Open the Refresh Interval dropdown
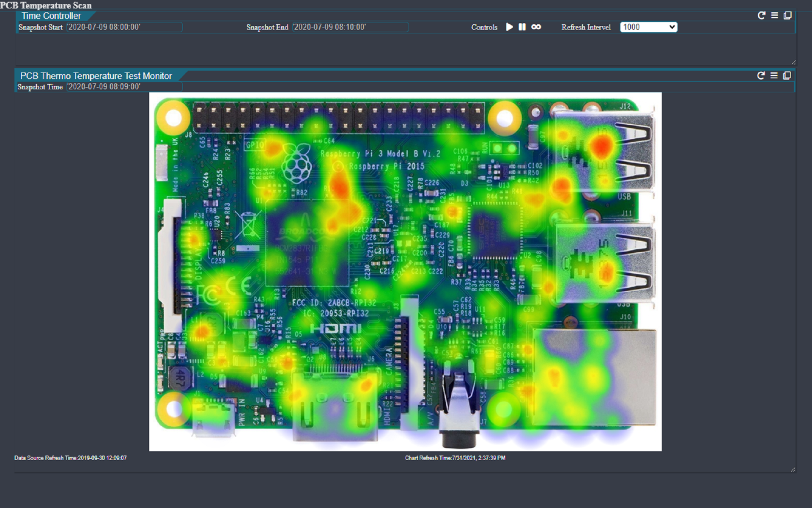 [648, 27]
